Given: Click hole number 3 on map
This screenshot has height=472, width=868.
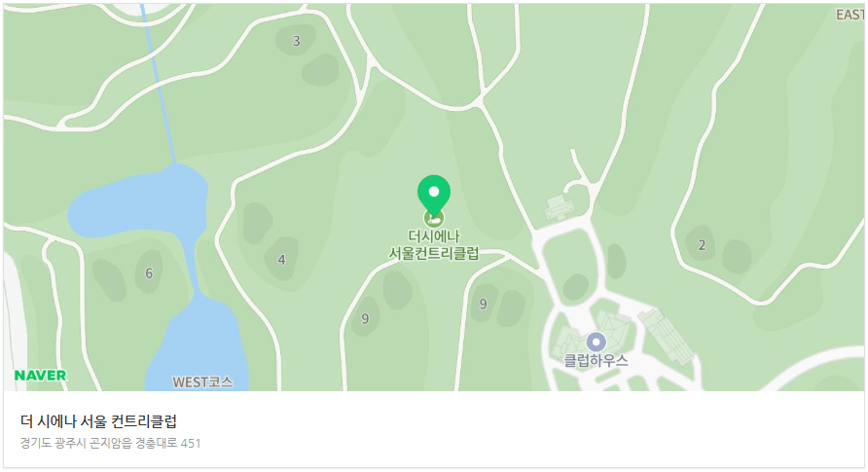Looking at the screenshot, I should point(297,41).
